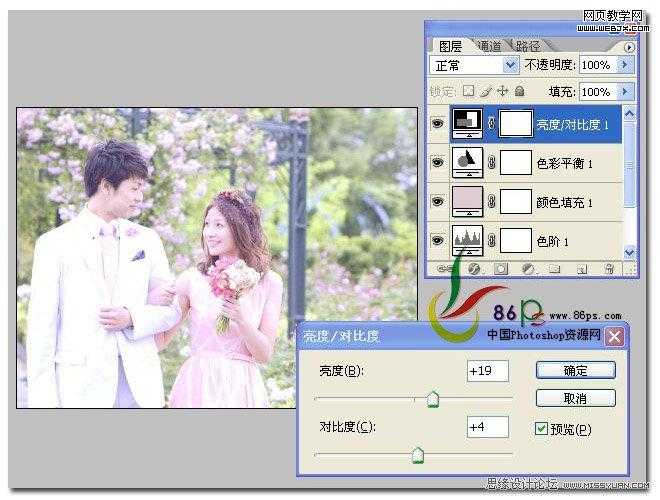Hide the 色彩平衡 1 layer eye
660x500 pixels.
click(438, 162)
